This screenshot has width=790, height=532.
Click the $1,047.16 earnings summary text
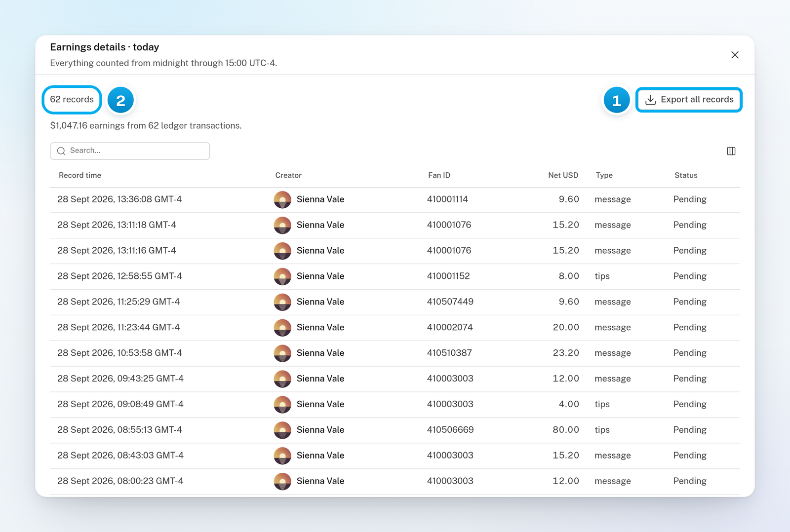click(x=146, y=126)
